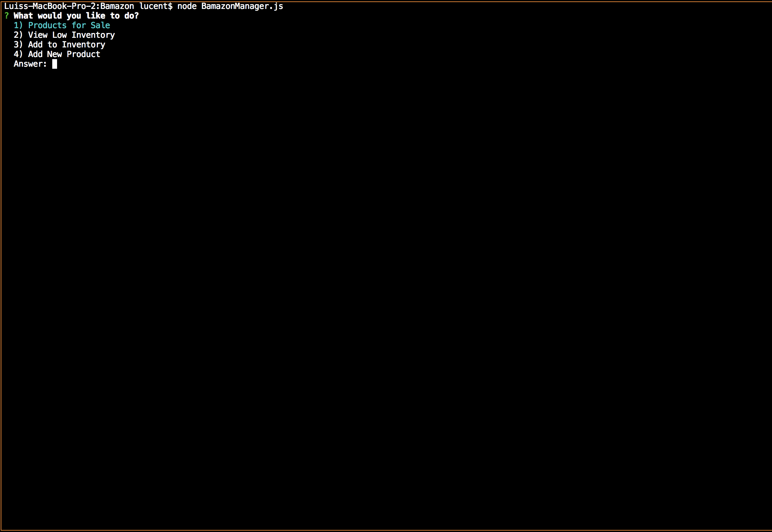Click the lucent$ shell prompt
This screenshot has height=532, width=772.
tap(156, 6)
